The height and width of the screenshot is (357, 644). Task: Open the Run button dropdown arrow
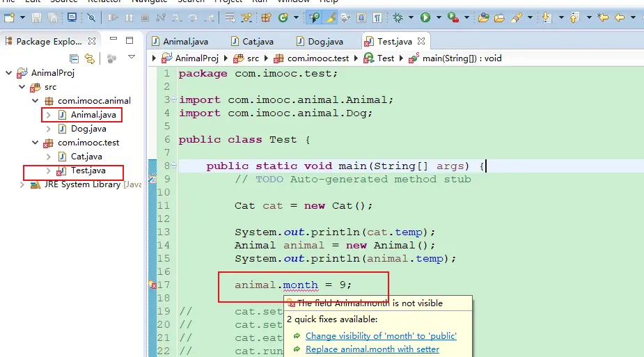tap(437, 17)
